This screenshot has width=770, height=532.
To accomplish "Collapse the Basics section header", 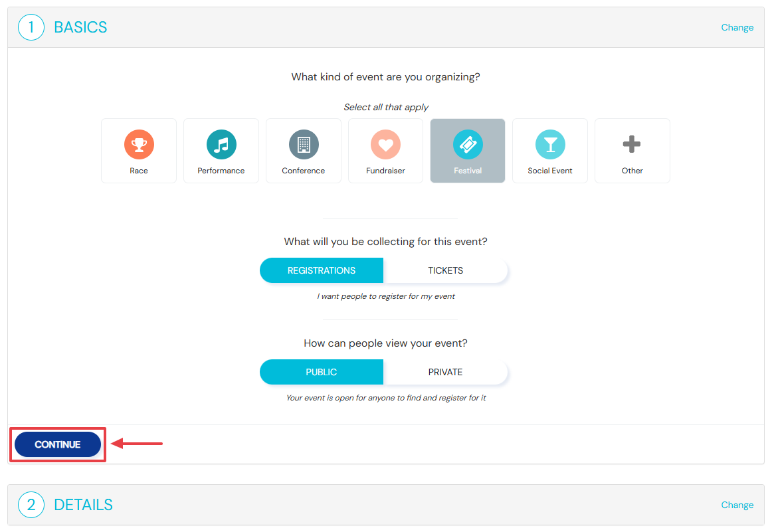I will pos(385,27).
